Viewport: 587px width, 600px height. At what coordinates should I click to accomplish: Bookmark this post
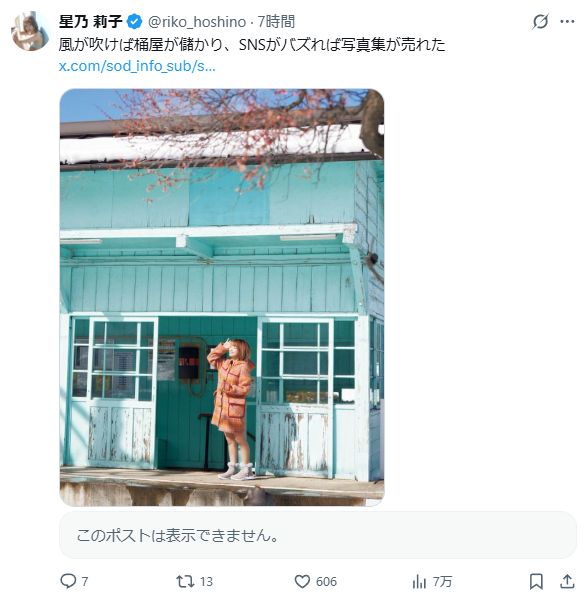[536, 581]
